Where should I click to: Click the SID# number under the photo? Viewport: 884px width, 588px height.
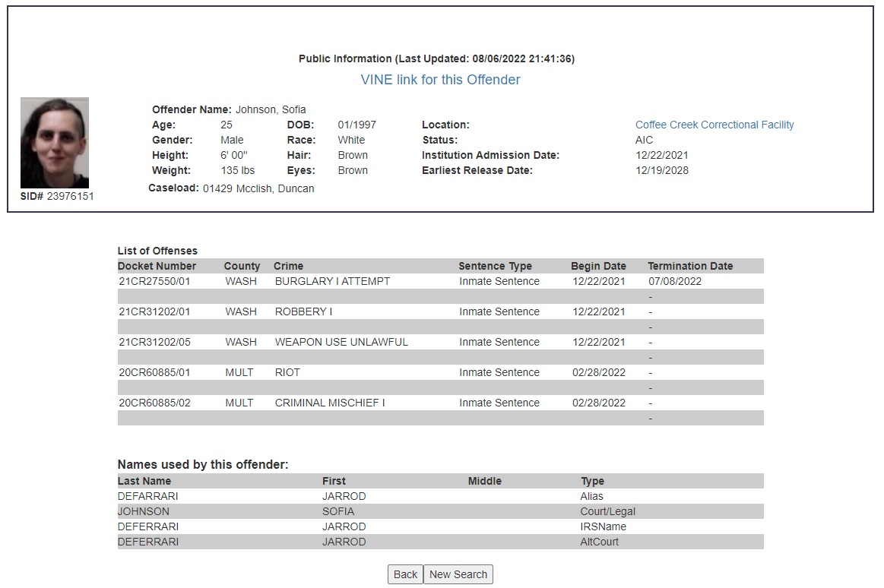coord(70,196)
